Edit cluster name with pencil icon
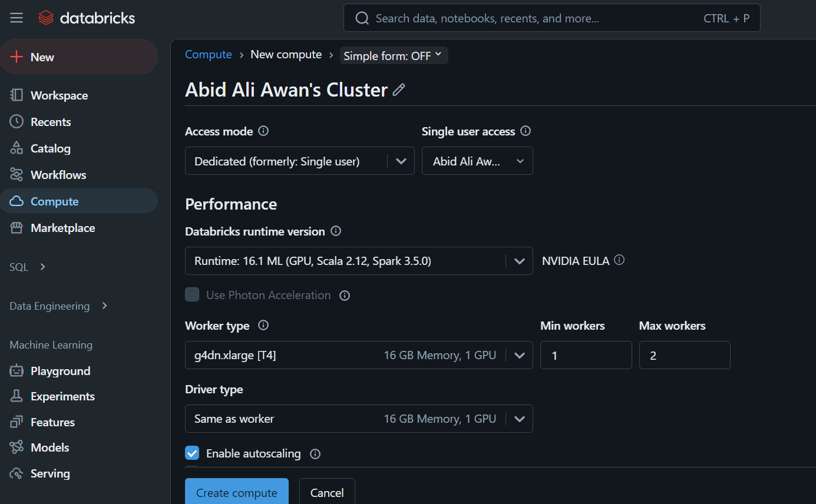 coord(399,89)
